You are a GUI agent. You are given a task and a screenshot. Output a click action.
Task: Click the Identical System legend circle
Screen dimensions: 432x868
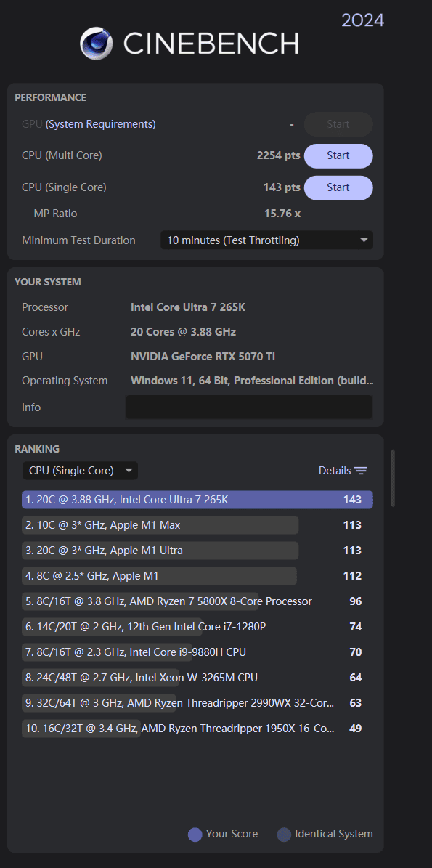click(x=284, y=835)
